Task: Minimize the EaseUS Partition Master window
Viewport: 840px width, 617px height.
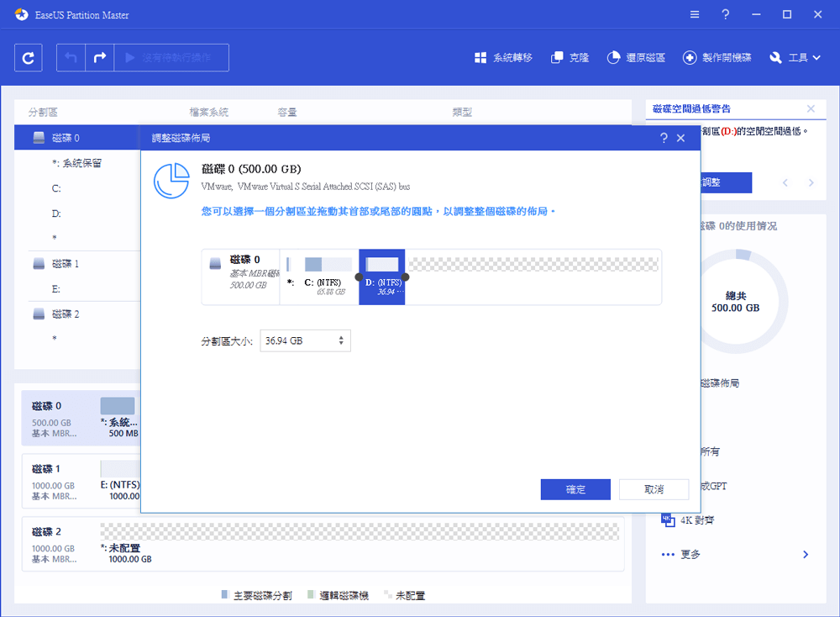Action: click(x=756, y=14)
